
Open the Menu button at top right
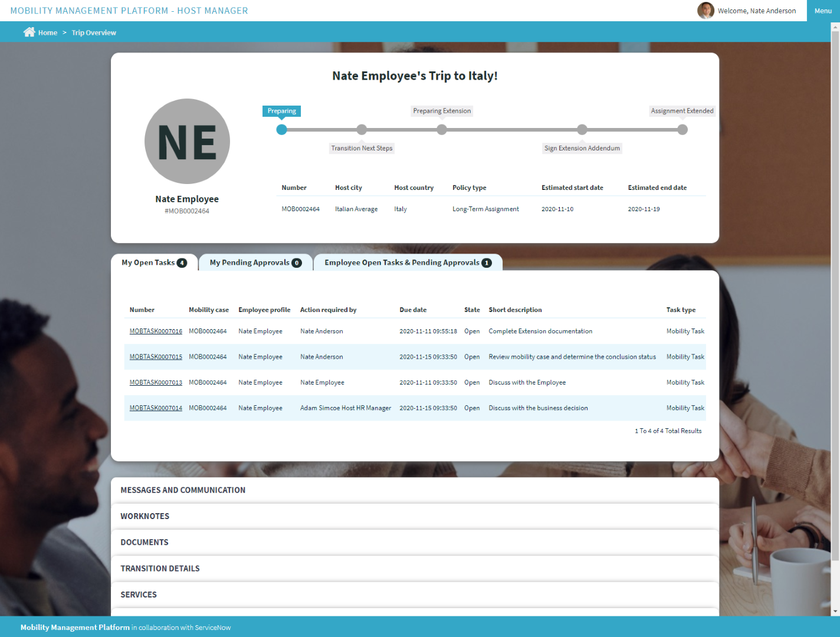[x=823, y=11]
